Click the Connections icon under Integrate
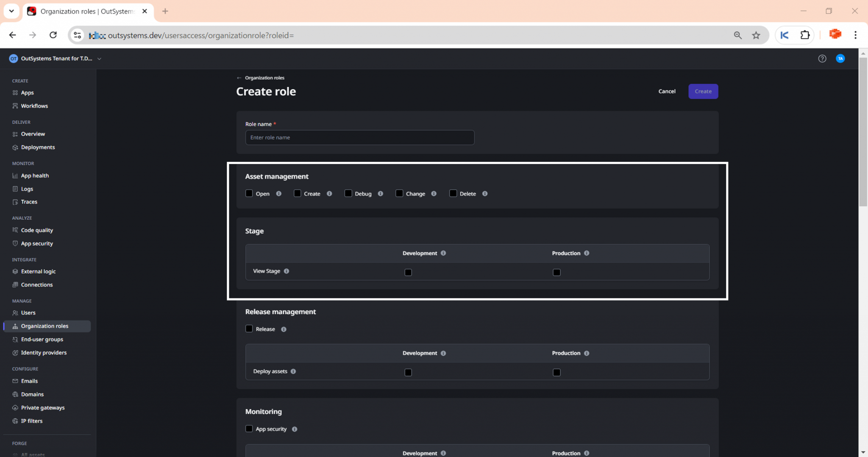 click(15, 284)
